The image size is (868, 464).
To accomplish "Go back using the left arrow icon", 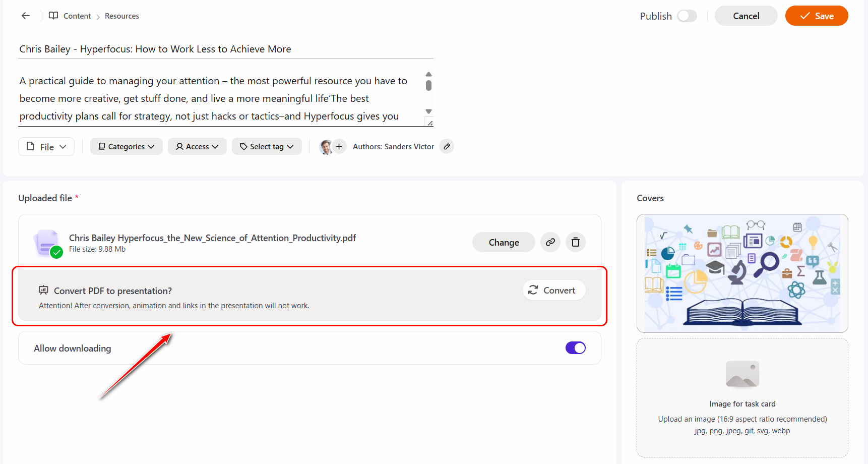I will (x=26, y=16).
